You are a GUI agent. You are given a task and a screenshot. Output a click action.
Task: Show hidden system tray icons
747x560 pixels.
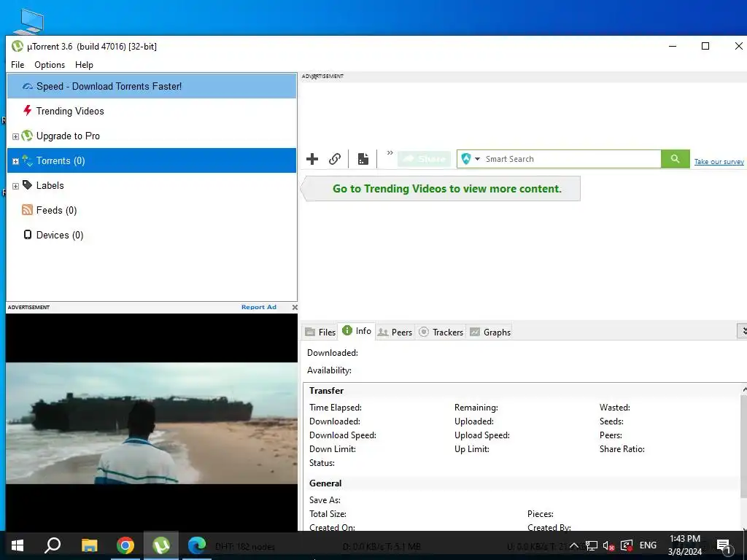(574, 545)
